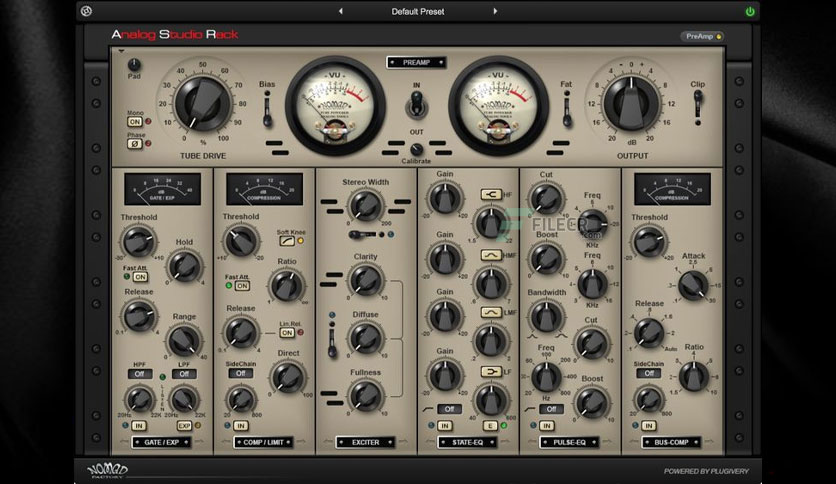Click the Pulse-EQ Bandwidth knob
The height and width of the screenshot is (484, 836).
[546, 317]
